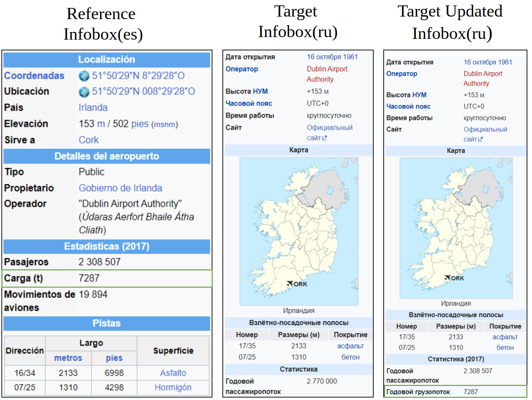Click Карта header in middle Target Infobox
532x400 pixels.
pos(299,150)
